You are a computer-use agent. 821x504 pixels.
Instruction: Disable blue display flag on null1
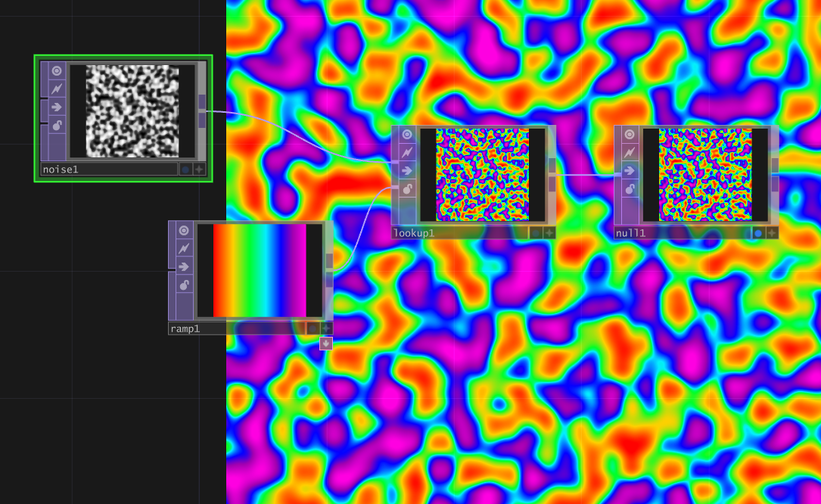tap(757, 233)
